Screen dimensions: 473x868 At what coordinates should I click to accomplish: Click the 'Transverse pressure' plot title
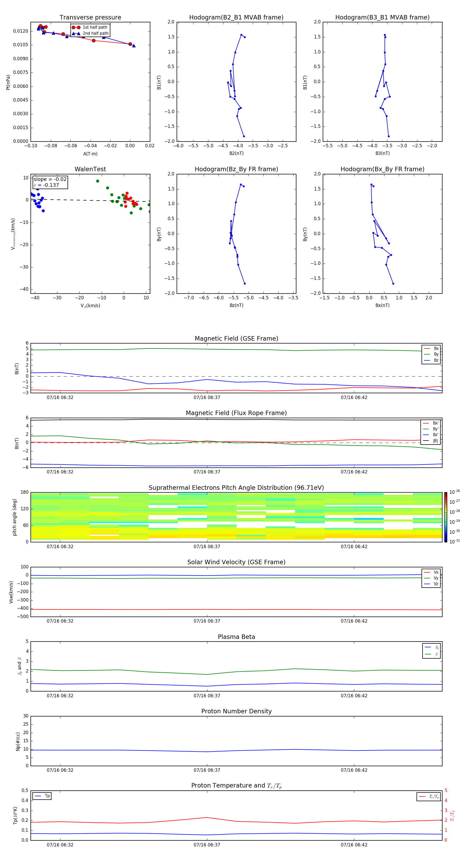tap(90, 17)
